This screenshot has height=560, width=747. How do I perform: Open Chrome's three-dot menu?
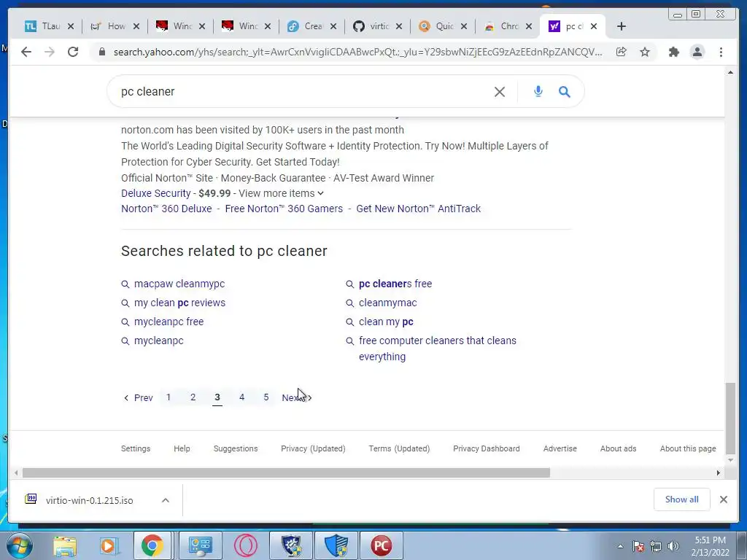pos(721,52)
